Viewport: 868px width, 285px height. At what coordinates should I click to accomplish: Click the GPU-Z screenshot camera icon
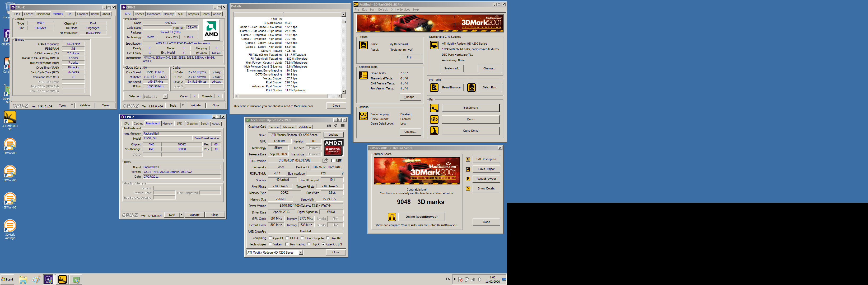coord(329,126)
